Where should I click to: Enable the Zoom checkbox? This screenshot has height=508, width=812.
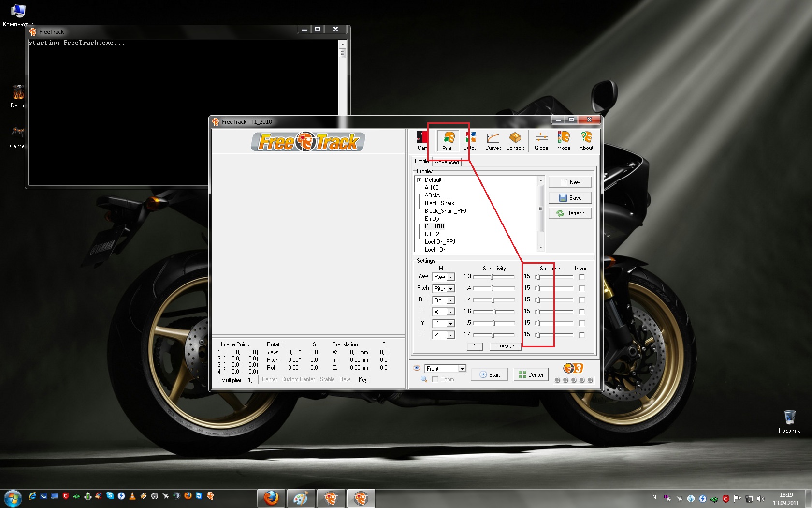point(435,379)
